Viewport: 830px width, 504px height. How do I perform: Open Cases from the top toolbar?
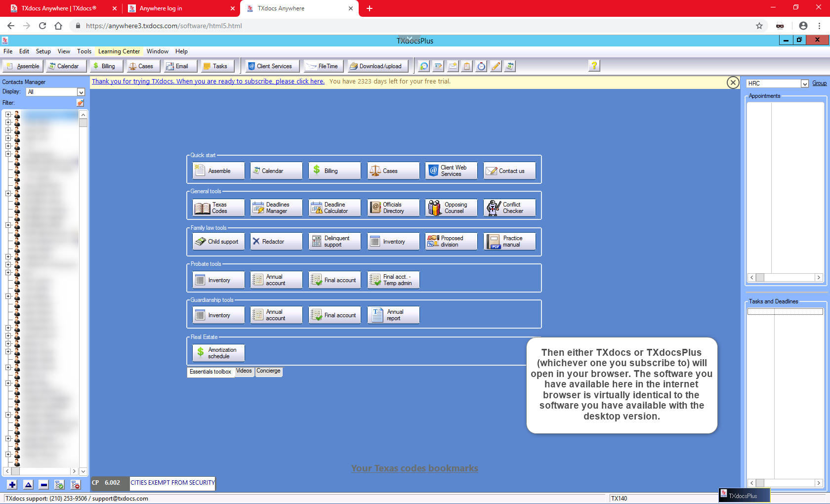click(x=143, y=66)
